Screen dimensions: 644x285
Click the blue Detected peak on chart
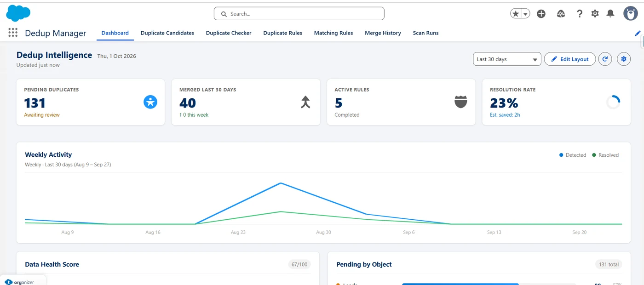coord(281,183)
